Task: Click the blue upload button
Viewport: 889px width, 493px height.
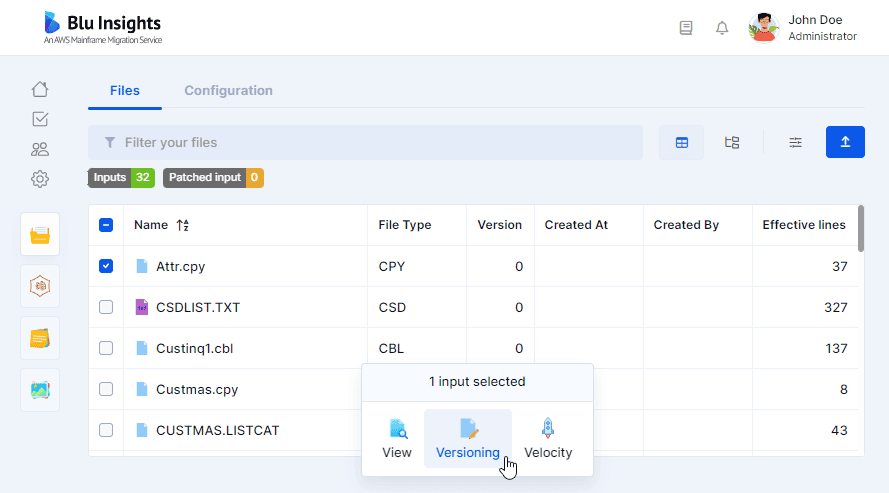Action: (x=845, y=142)
